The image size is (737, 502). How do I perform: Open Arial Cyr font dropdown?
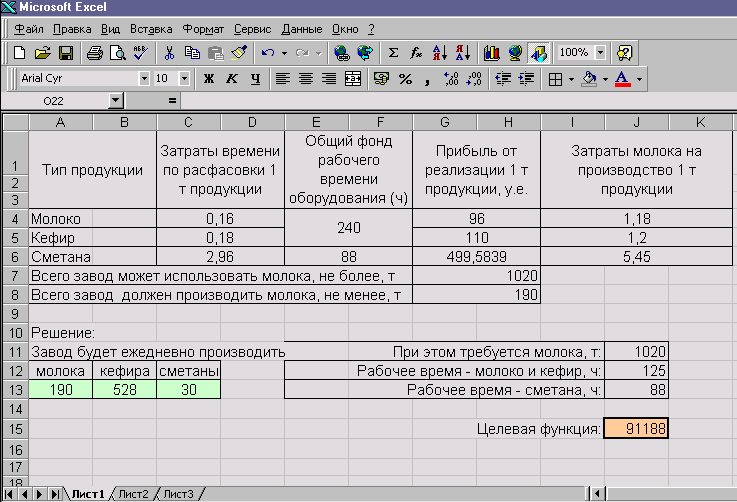coord(144,78)
